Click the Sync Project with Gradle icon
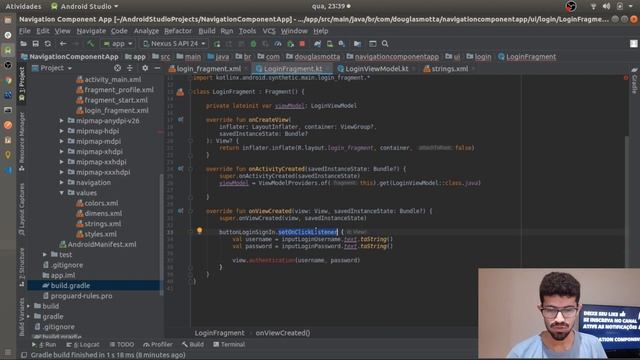 tap(317, 44)
